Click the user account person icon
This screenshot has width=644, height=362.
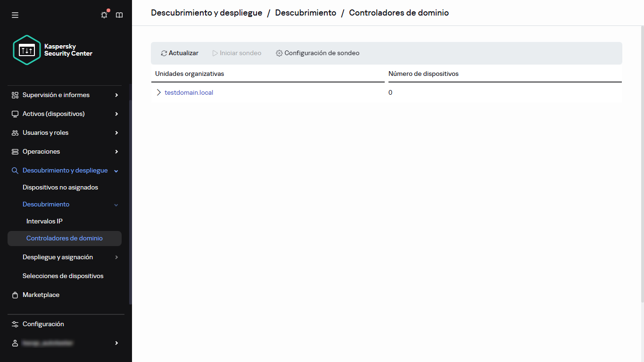(x=15, y=343)
